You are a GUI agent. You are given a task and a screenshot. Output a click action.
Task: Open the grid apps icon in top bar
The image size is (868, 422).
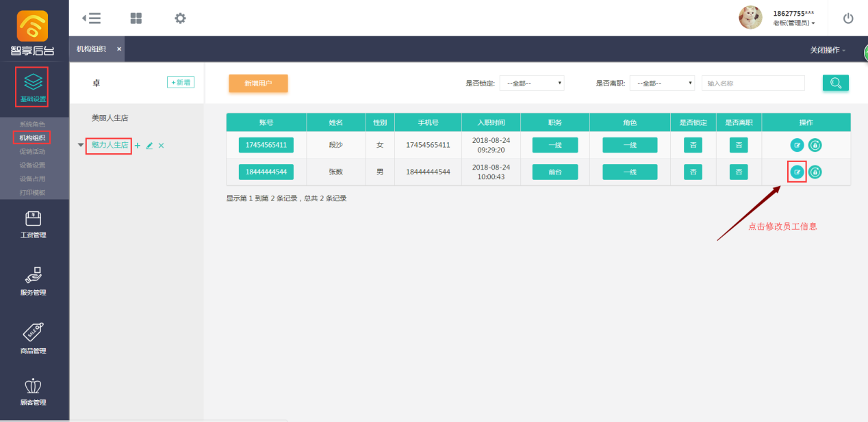pos(136,18)
